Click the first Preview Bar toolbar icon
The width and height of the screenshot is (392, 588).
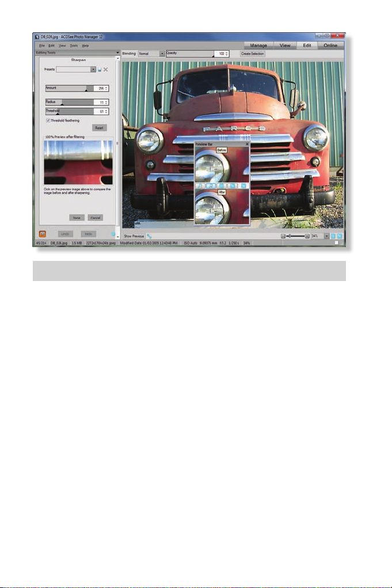point(200,185)
